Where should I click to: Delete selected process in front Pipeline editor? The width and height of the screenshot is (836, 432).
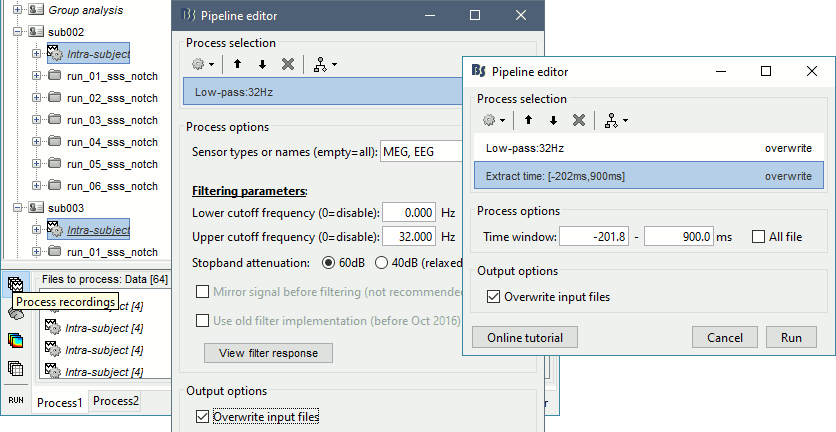tap(579, 121)
